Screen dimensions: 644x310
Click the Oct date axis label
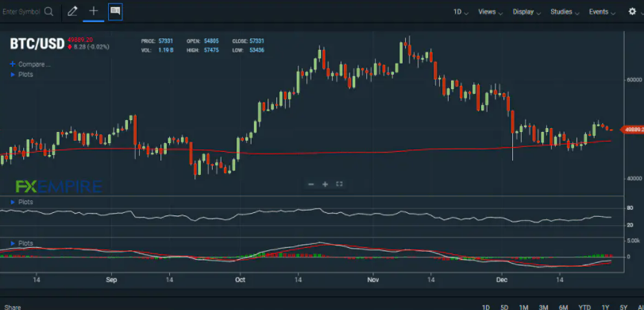(x=240, y=280)
